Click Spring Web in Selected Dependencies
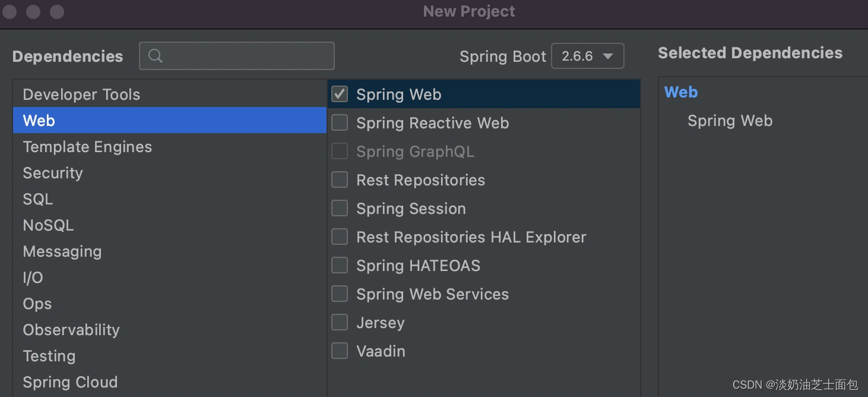 tap(730, 121)
